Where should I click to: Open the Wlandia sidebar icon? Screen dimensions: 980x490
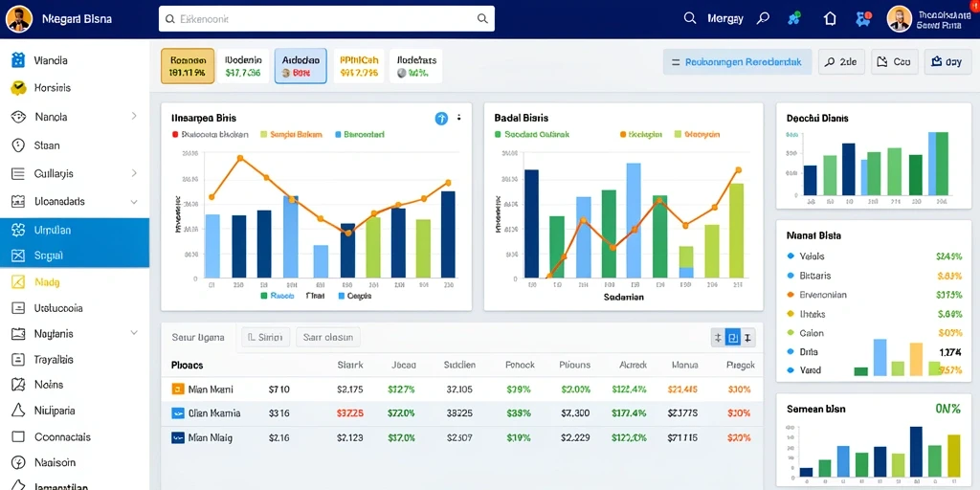[x=18, y=60]
